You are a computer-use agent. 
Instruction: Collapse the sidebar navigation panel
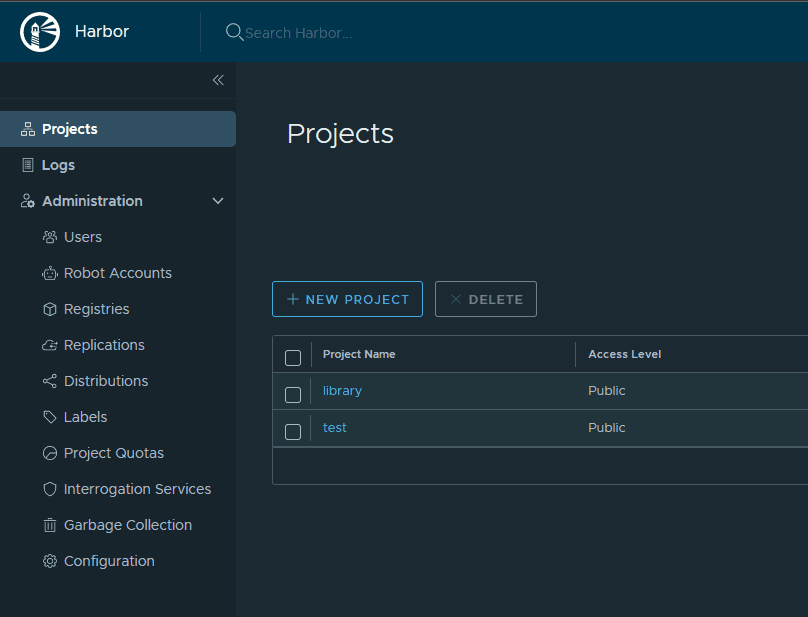coord(218,80)
